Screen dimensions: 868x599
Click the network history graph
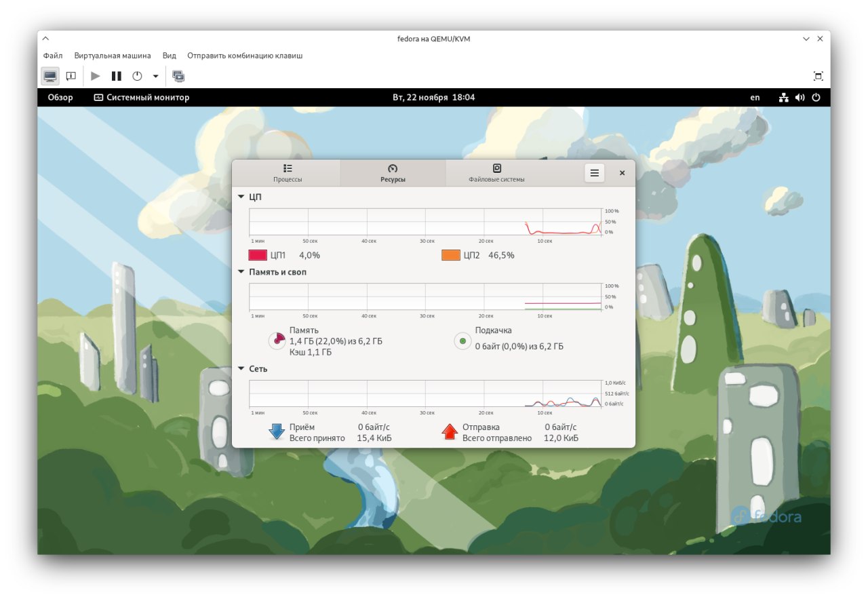coord(425,393)
